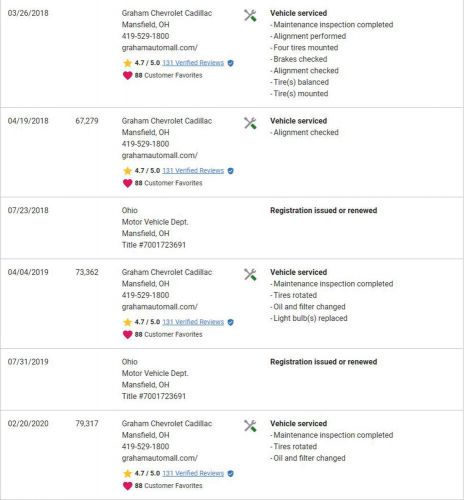This screenshot has width=464, height=500.
Task: Click the pink heart icon in the 02/20/2020 entry
Action: point(127,486)
